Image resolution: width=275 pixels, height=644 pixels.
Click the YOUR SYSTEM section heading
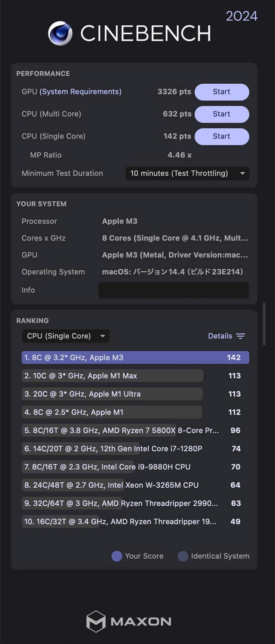click(x=41, y=204)
